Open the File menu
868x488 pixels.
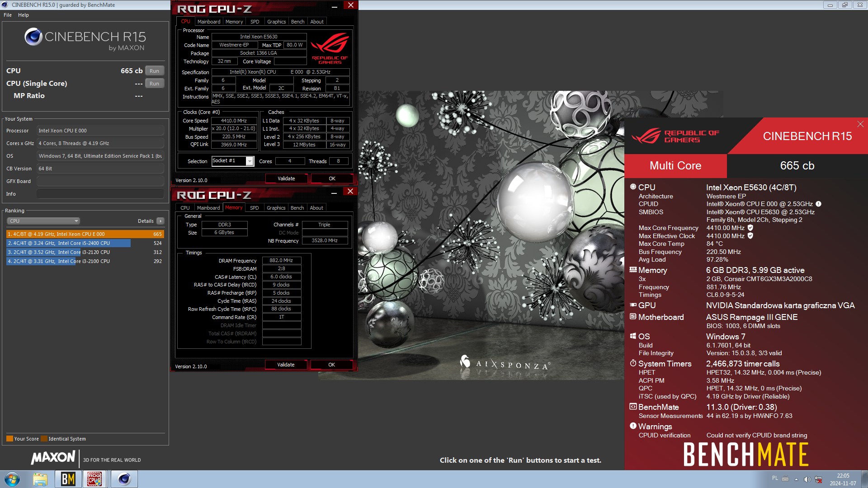pos(8,15)
